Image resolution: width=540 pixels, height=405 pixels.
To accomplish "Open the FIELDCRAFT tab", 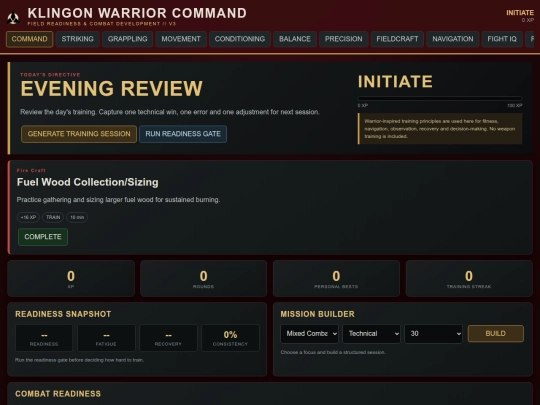I will [x=397, y=39].
